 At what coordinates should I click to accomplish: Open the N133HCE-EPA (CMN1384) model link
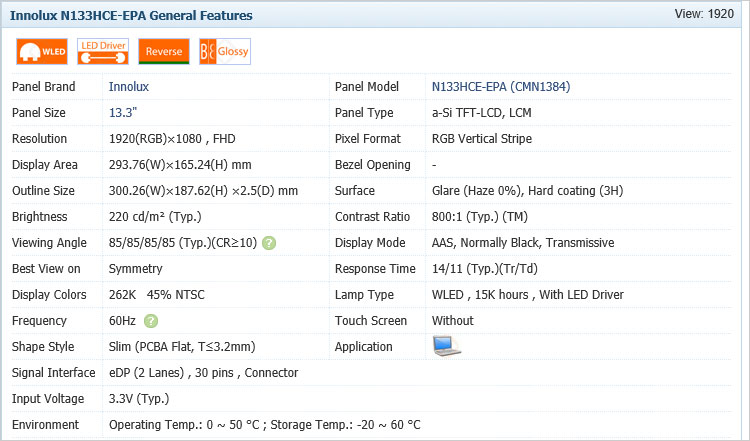click(500, 87)
